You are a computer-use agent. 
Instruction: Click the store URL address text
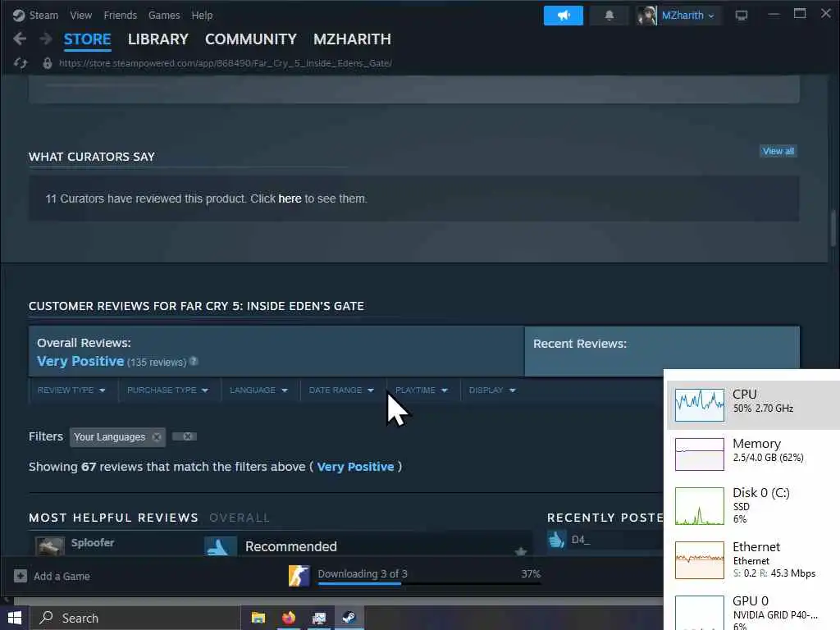[x=225, y=63]
